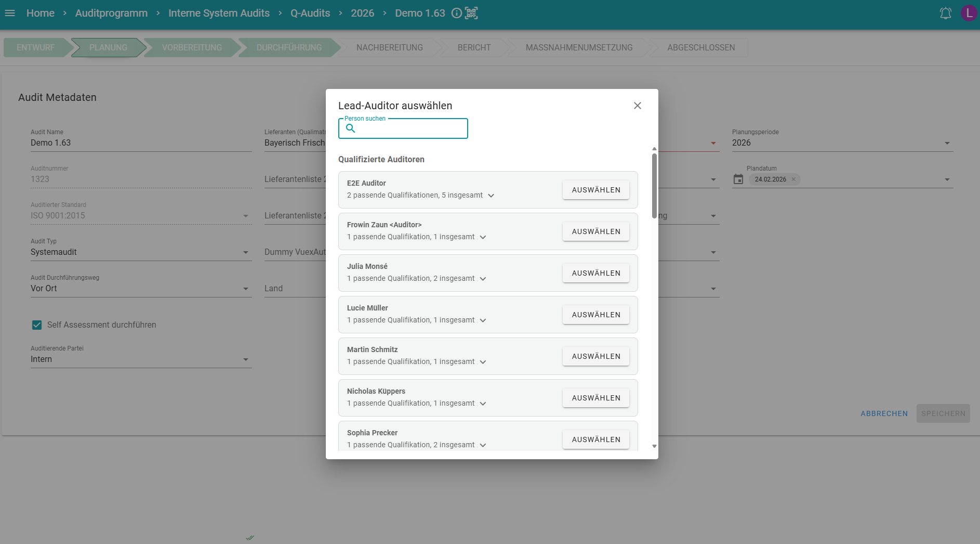Remove the 24.02.2026 date chip
This screenshot has height=544, width=980.
coord(793,179)
